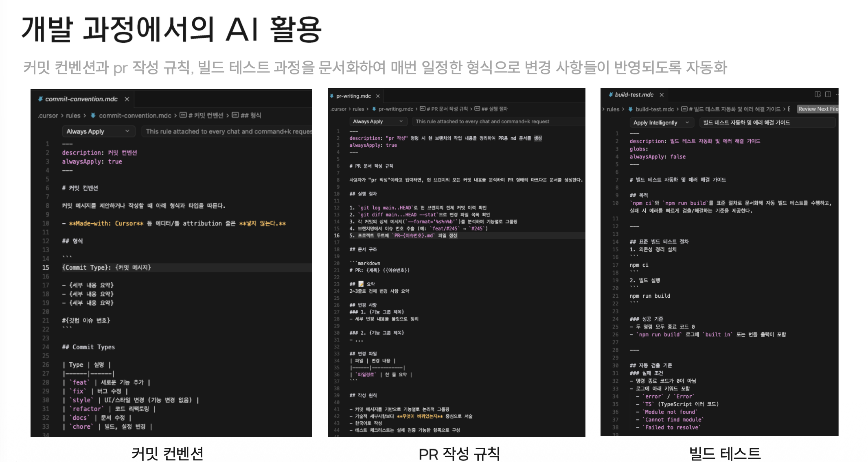This screenshot has width=868, height=462.
Task: Select the pr-writing.mdc editor tab
Action: click(x=353, y=96)
